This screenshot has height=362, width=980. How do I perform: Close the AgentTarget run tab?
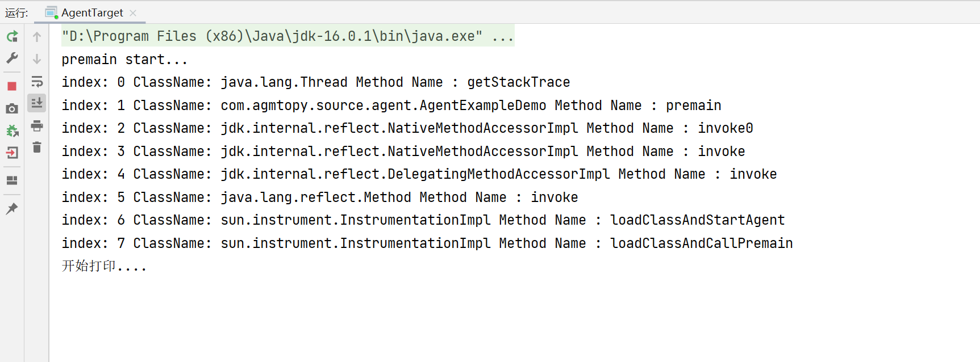[x=133, y=12]
